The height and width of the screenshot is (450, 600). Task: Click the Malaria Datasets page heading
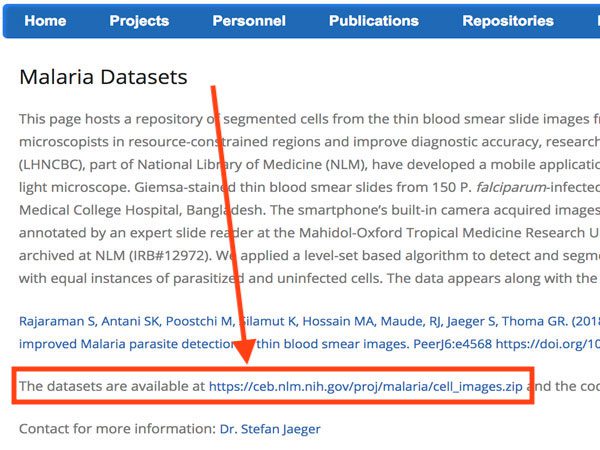(103, 77)
